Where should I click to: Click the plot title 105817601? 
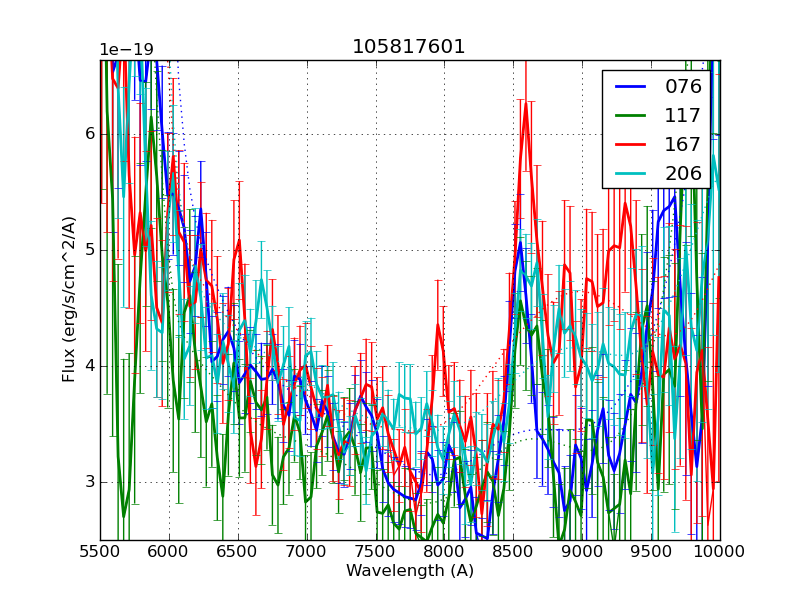(x=409, y=47)
